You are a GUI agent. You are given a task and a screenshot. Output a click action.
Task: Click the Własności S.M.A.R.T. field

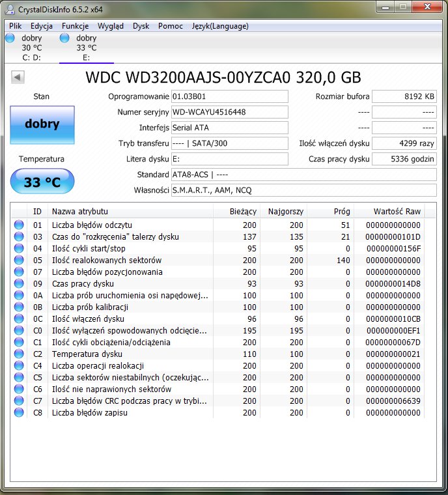(x=303, y=190)
